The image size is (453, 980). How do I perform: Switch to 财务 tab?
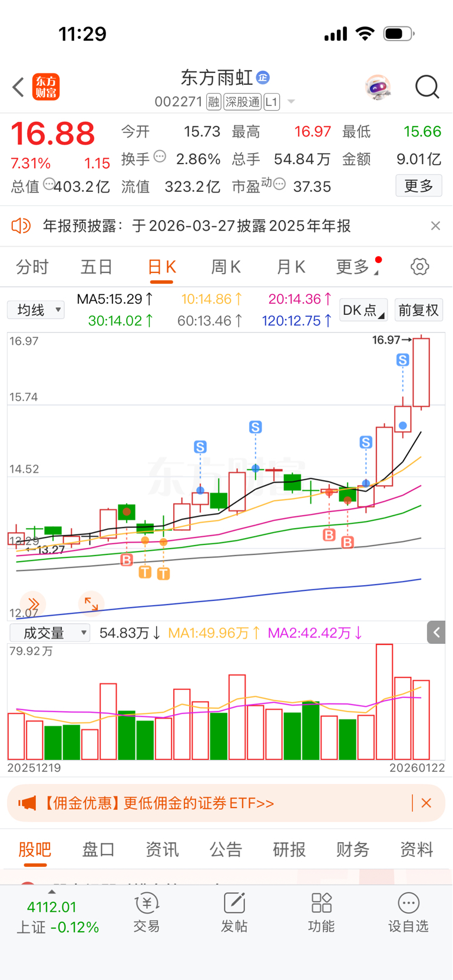click(353, 850)
